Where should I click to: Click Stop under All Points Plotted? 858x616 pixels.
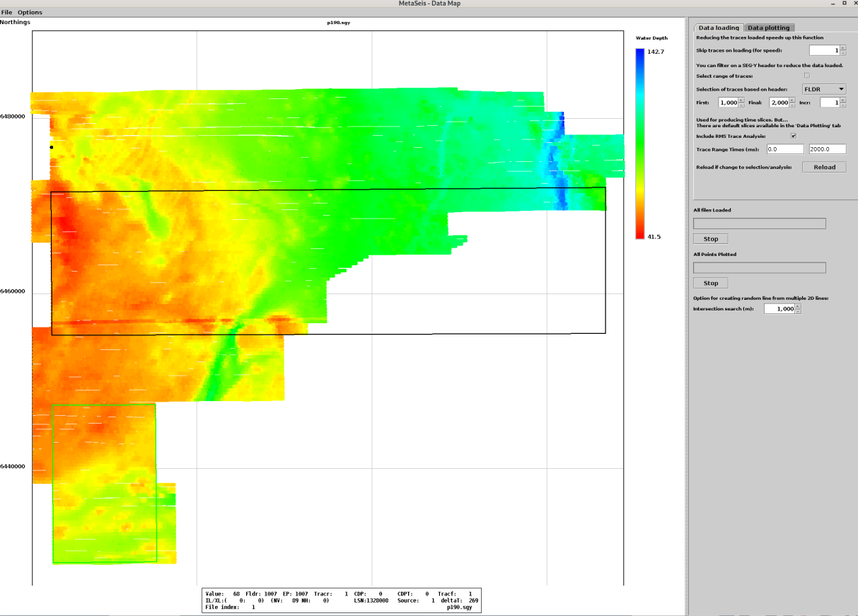pos(710,283)
